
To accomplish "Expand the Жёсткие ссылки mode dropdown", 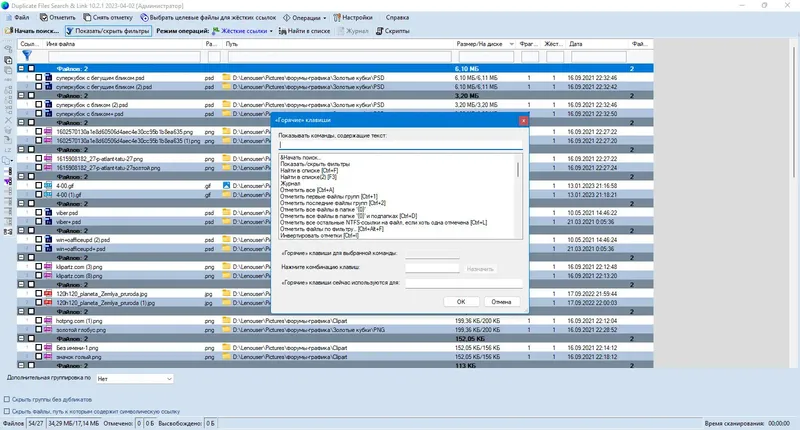I will pos(271,31).
